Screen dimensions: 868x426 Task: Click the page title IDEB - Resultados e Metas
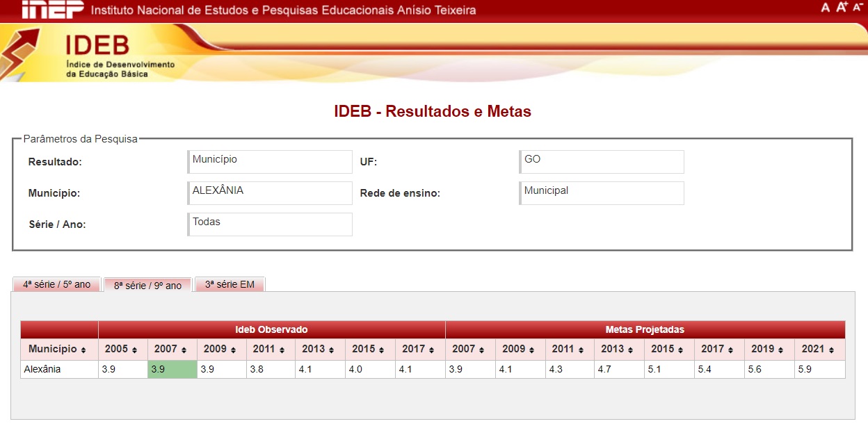point(433,111)
